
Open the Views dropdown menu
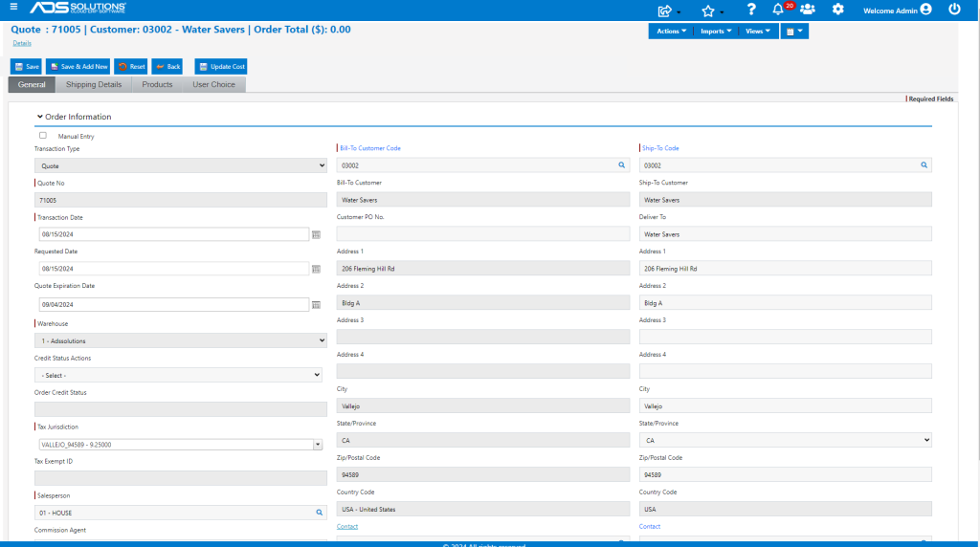click(758, 32)
